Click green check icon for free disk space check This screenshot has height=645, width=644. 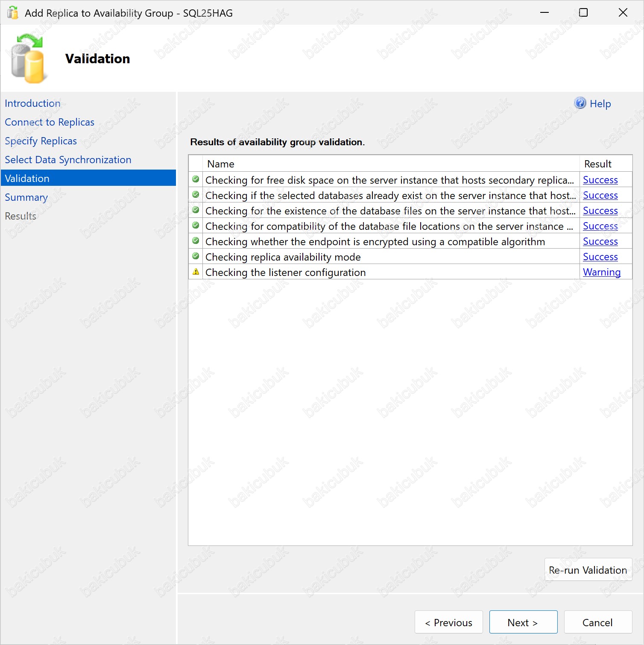pyautogui.click(x=196, y=179)
